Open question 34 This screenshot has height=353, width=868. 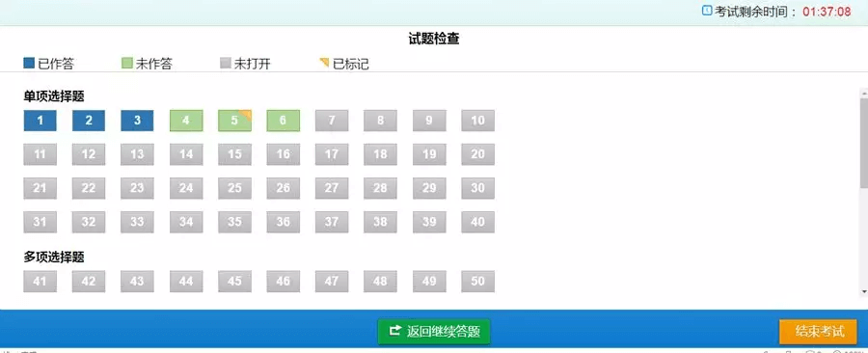click(186, 222)
